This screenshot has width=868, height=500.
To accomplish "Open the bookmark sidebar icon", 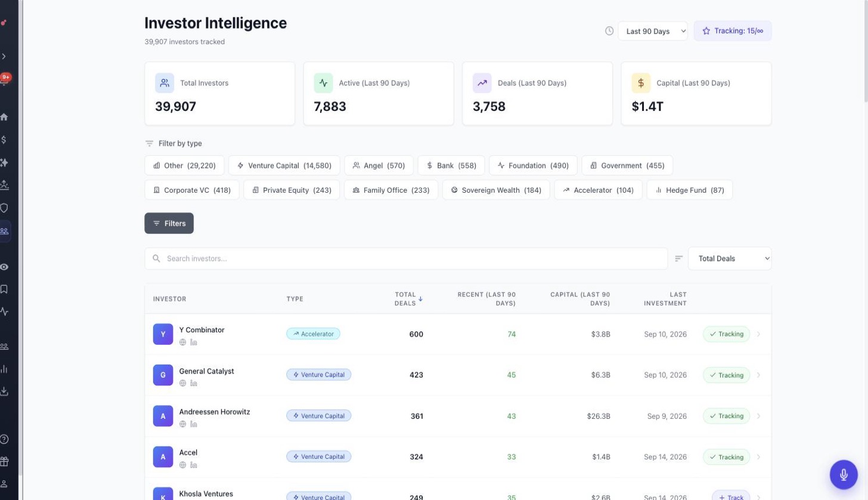I will [4, 289].
